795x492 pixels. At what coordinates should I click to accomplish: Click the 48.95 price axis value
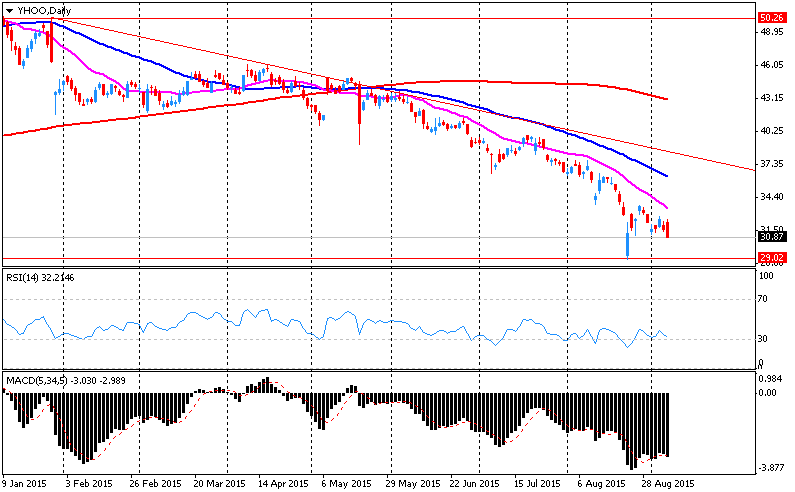tap(772, 32)
